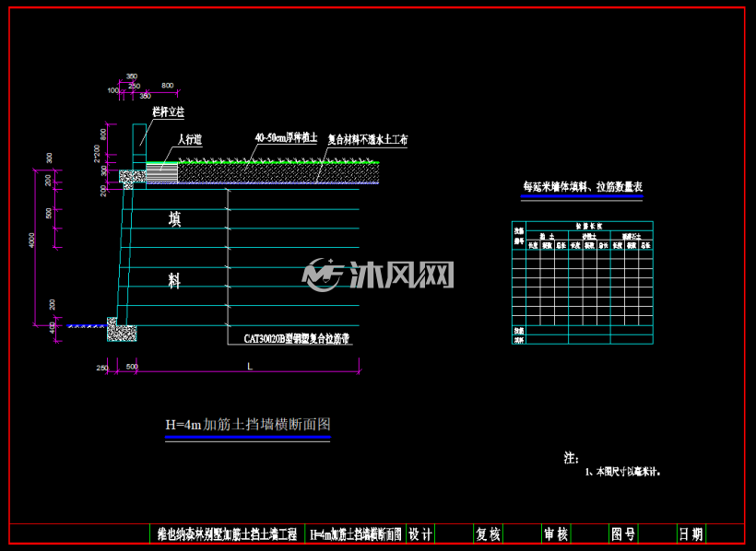Image resolution: width=756 pixels, height=551 pixels.
Task: Select the '100' dimension at top left
Action: (x=112, y=90)
